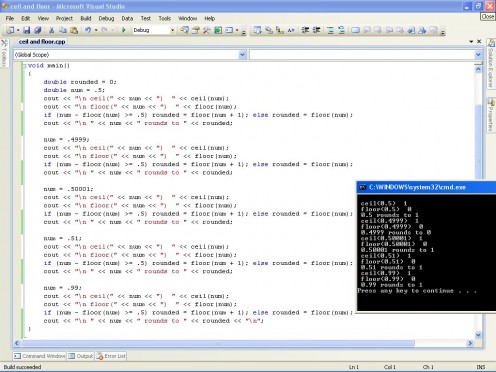Click the Display Quick Info icon
This screenshot has width=496, height=372.
[280, 30]
